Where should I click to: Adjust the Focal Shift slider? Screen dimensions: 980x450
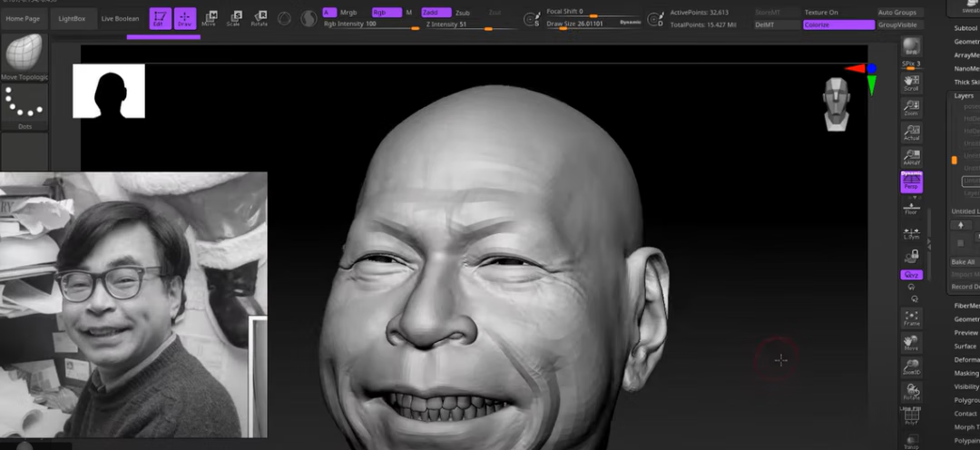593,13
